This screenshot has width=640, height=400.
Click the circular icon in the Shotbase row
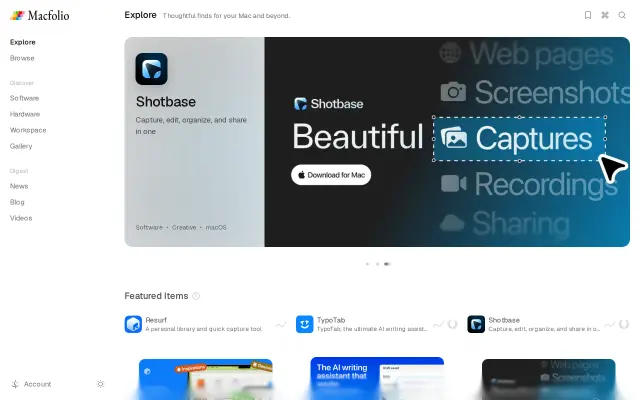(x=624, y=324)
